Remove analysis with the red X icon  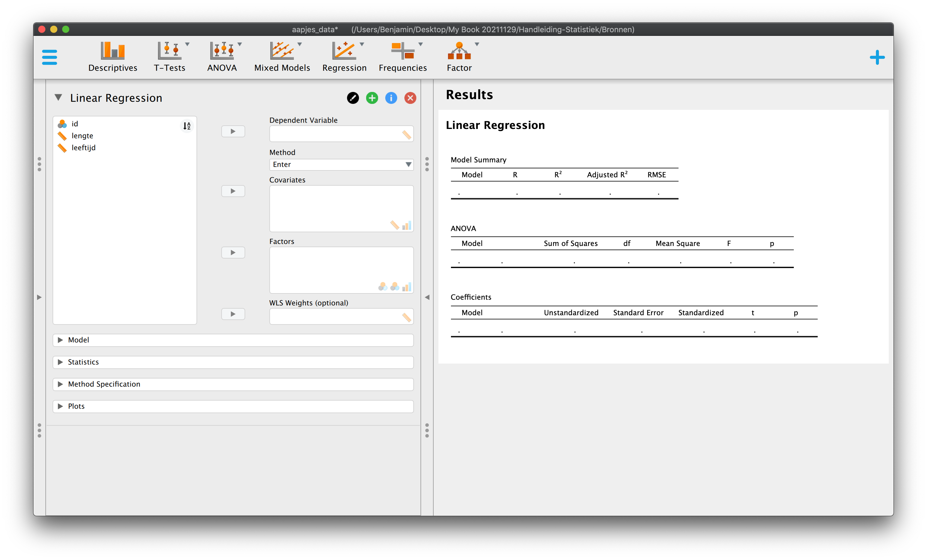[410, 98]
